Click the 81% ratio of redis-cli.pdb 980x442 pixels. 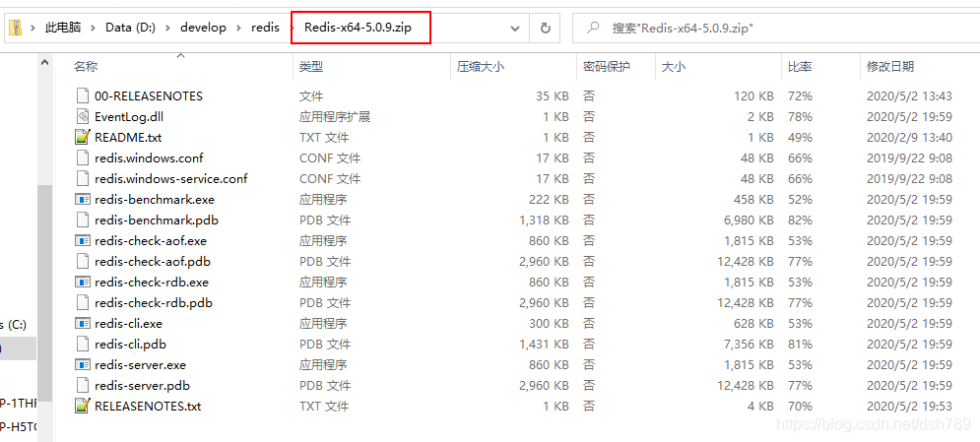click(800, 344)
